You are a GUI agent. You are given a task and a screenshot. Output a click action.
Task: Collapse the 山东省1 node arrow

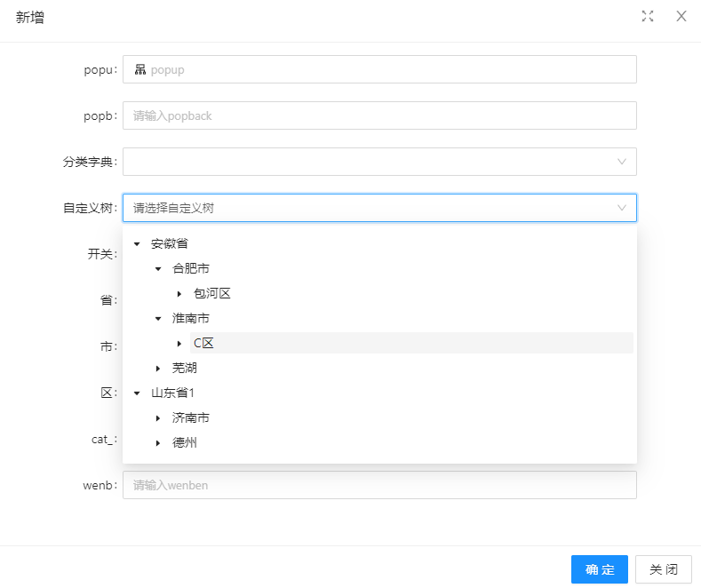(x=137, y=393)
